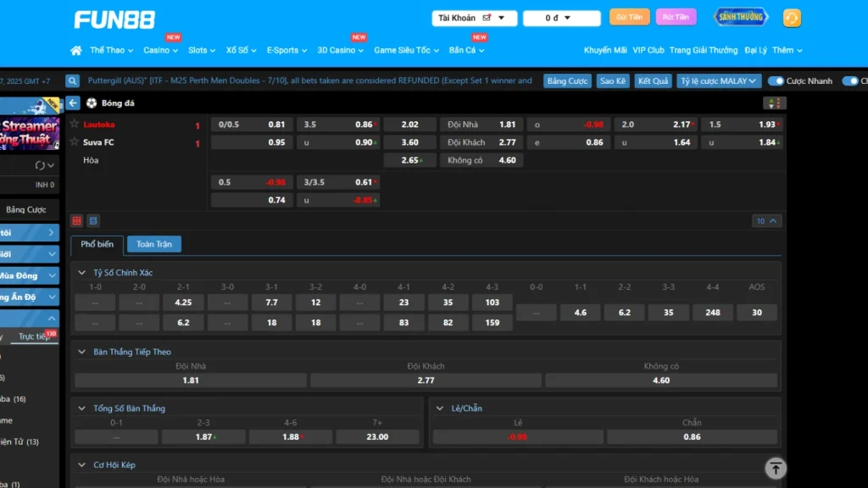Click the red grid view icon
Screen dimensions: 868x488
(77, 221)
